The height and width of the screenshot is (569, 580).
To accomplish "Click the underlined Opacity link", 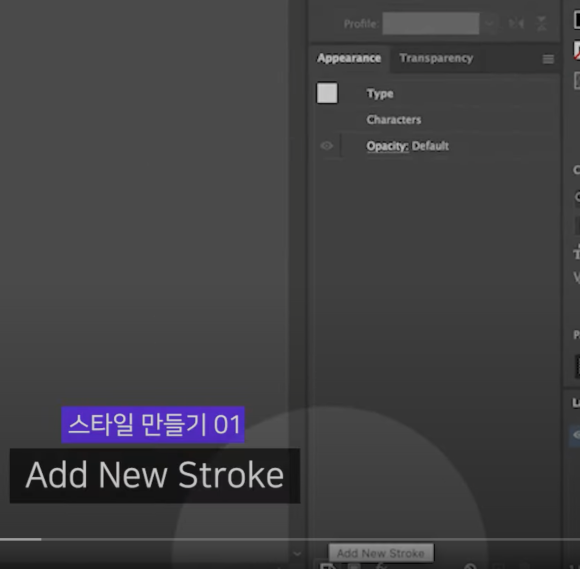I will [x=387, y=146].
